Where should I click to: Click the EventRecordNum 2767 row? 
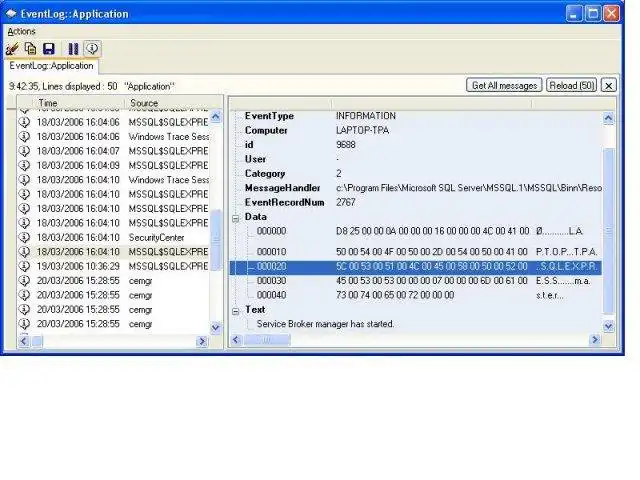click(x=416, y=202)
